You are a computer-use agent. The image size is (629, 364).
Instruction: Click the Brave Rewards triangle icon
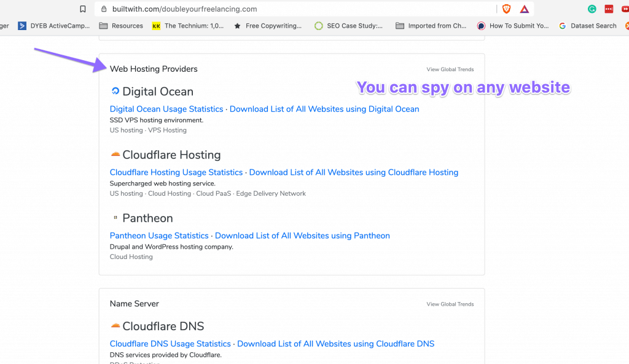point(525,9)
